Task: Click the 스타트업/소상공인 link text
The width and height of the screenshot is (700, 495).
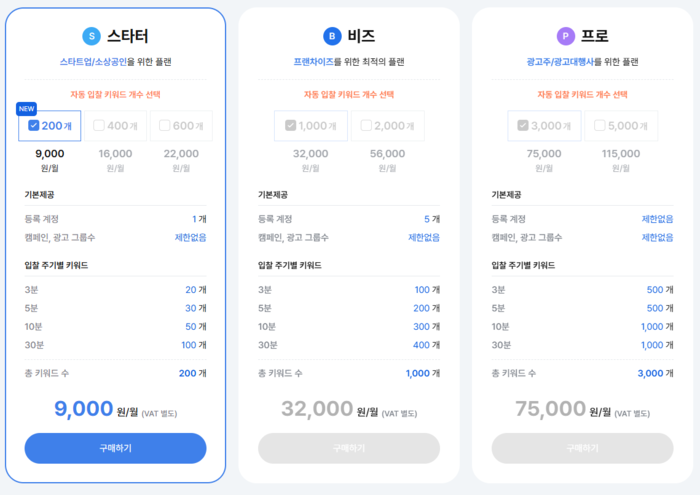Action: (93, 62)
